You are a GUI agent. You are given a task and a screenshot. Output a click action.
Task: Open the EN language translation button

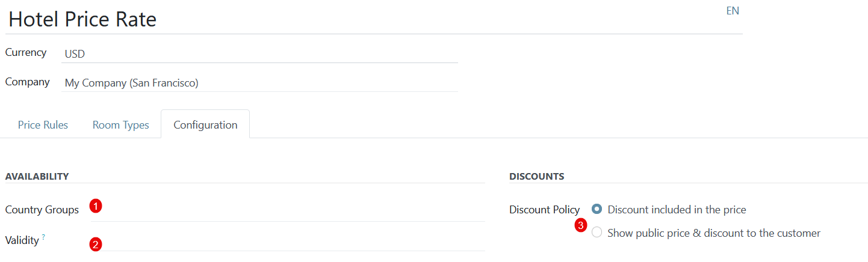pos(733,11)
